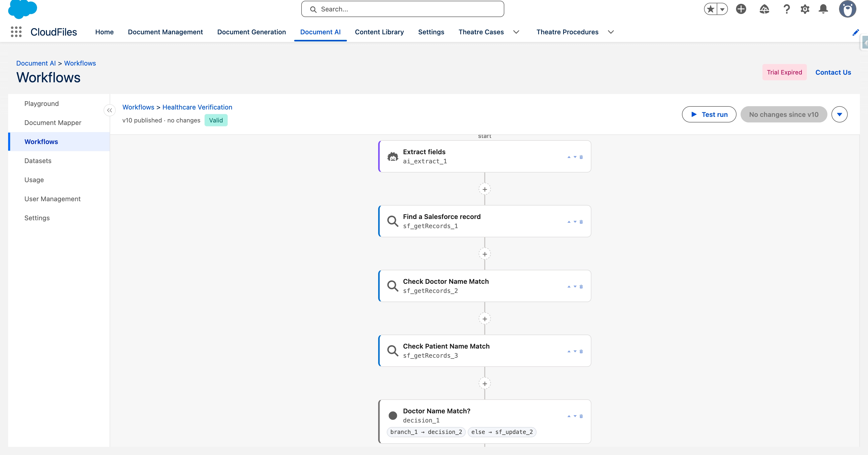Viewport: 868px width, 455px height.
Task: Open the App Launcher grid
Action: click(16, 32)
